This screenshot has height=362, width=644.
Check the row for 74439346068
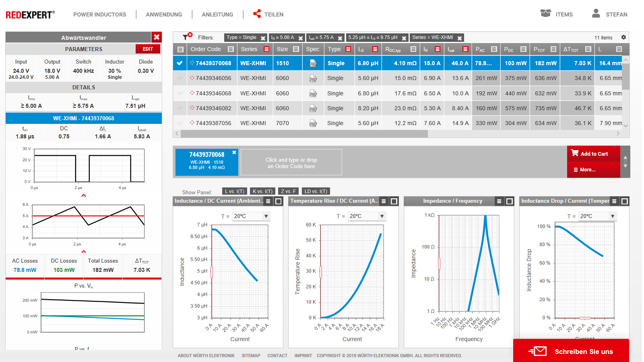pos(180,93)
